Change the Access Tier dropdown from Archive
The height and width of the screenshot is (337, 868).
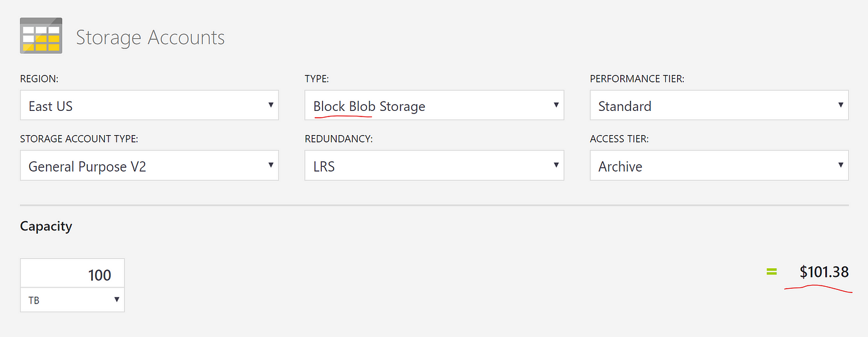tap(719, 165)
